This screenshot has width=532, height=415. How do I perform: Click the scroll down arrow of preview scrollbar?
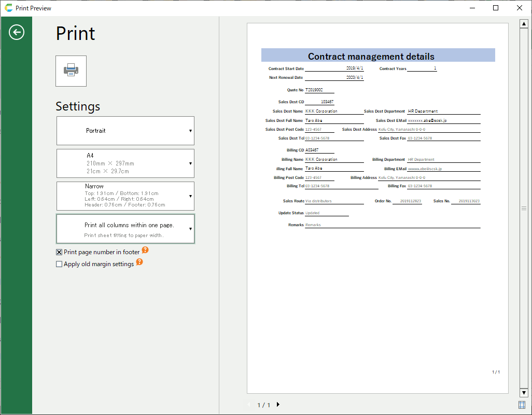point(523,393)
